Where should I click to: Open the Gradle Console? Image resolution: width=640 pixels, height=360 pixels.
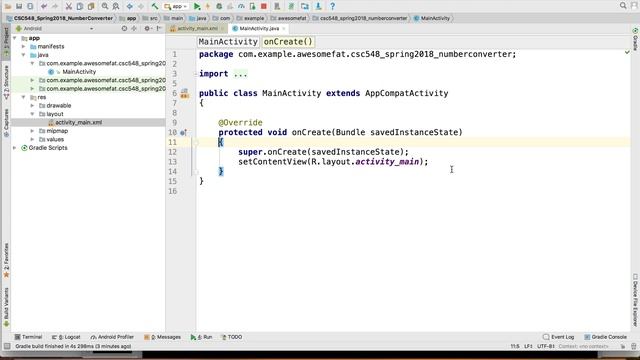tap(605, 337)
